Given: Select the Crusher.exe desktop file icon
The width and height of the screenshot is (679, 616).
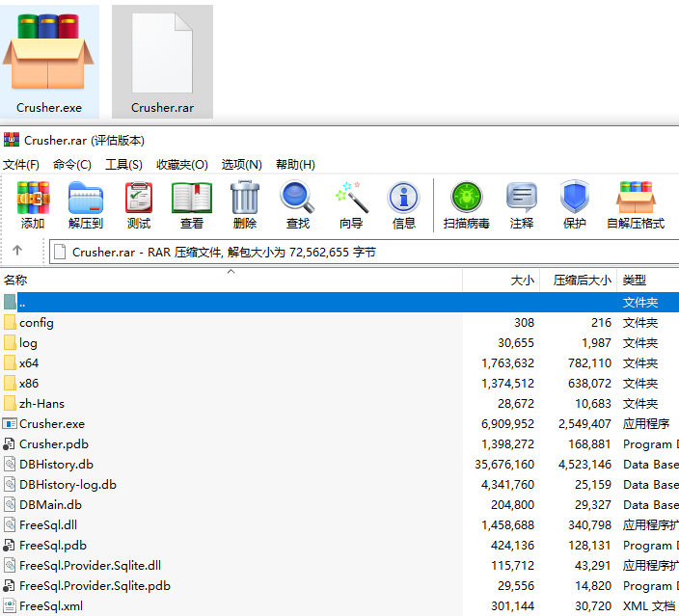Looking at the screenshot, I should (x=49, y=62).
